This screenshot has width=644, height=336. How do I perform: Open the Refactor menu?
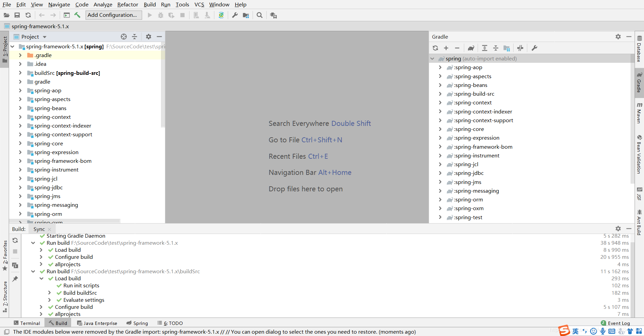[x=127, y=4]
